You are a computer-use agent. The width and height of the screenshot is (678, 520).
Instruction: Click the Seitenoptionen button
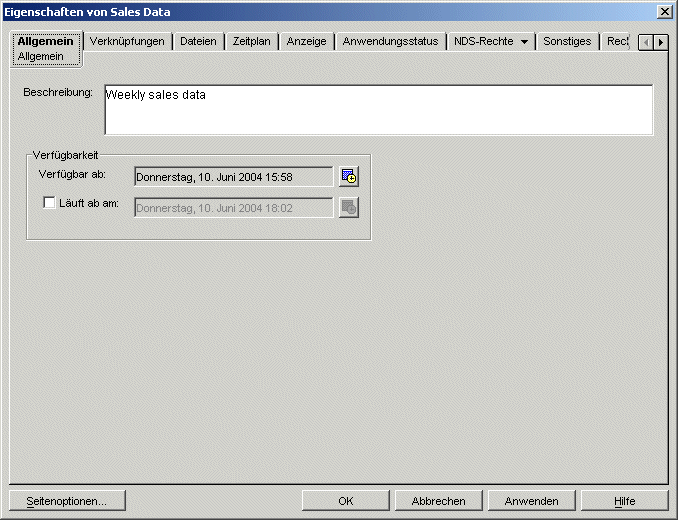(x=67, y=501)
